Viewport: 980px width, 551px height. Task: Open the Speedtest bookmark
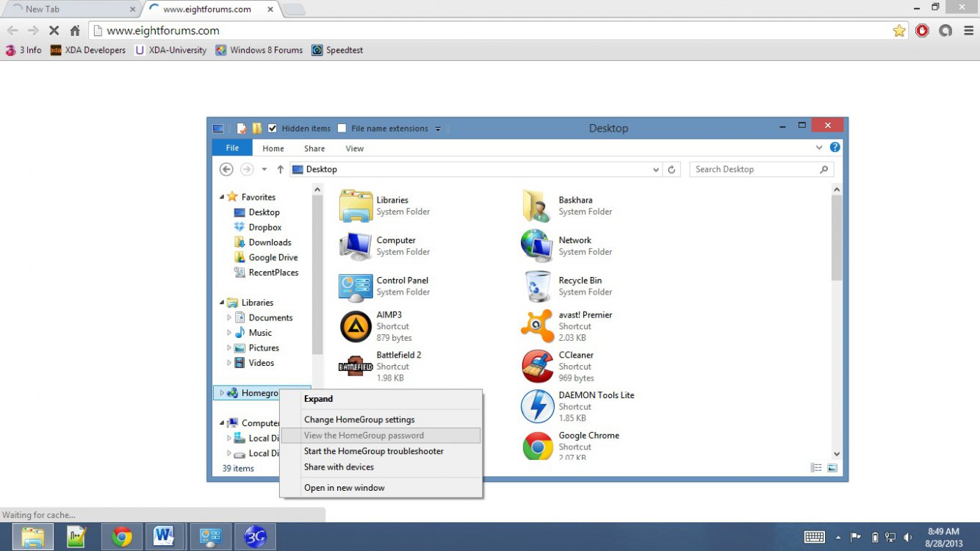(337, 50)
